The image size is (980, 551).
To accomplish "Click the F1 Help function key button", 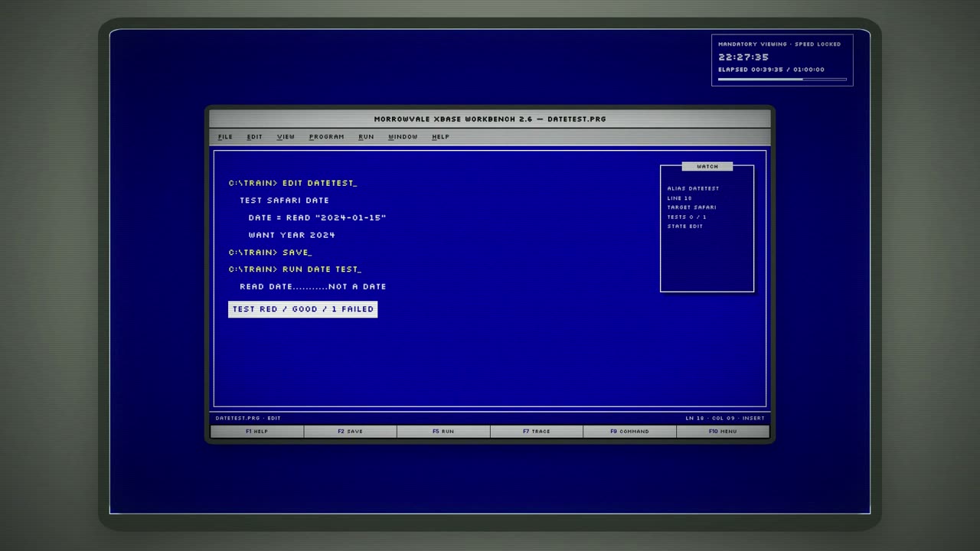I will point(257,432).
